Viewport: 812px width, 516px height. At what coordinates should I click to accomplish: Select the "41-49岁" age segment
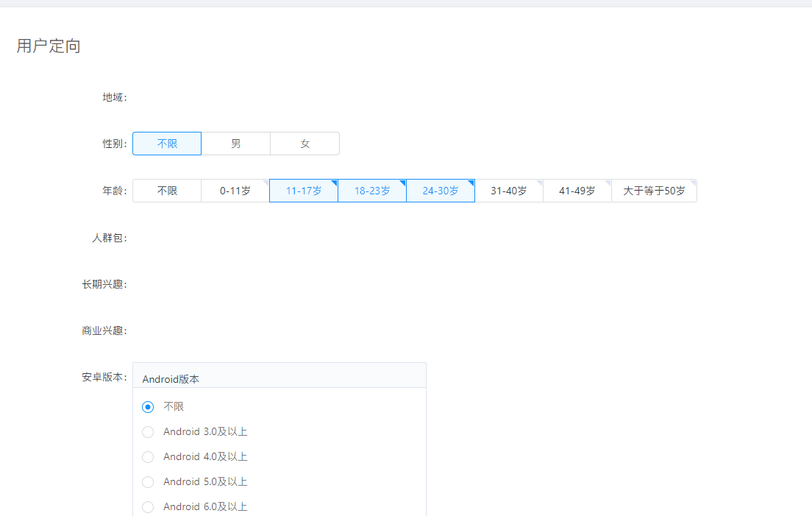tap(577, 190)
